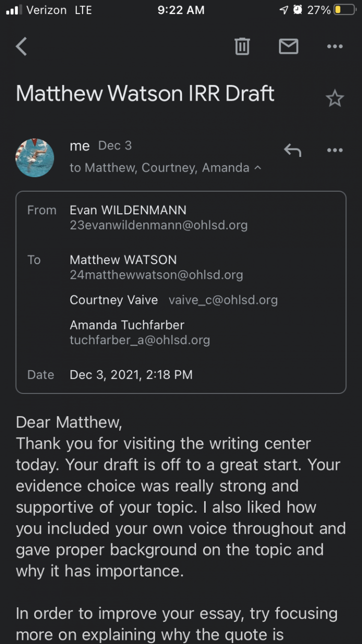Go back using the left chevron

21,47
